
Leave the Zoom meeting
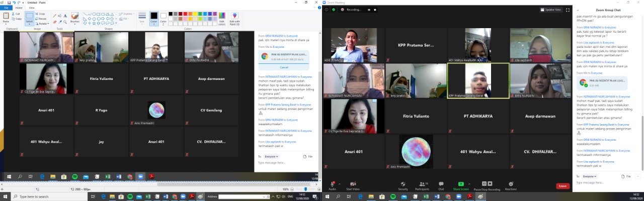pyautogui.click(x=563, y=186)
